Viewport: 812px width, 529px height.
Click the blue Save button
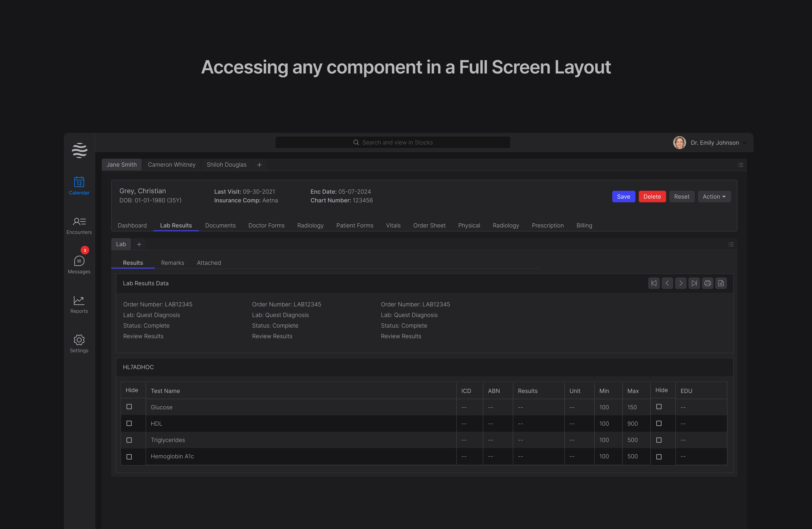623,196
